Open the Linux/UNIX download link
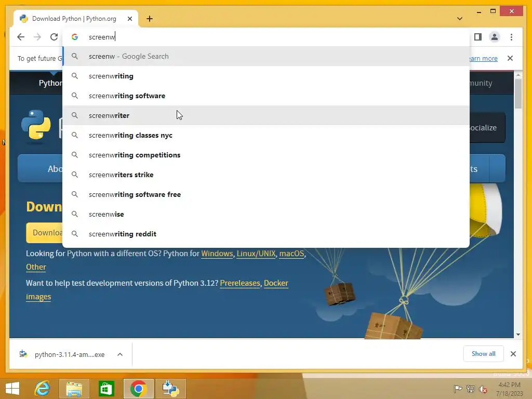This screenshot has width=532, height=399. (x=256, y=254)
